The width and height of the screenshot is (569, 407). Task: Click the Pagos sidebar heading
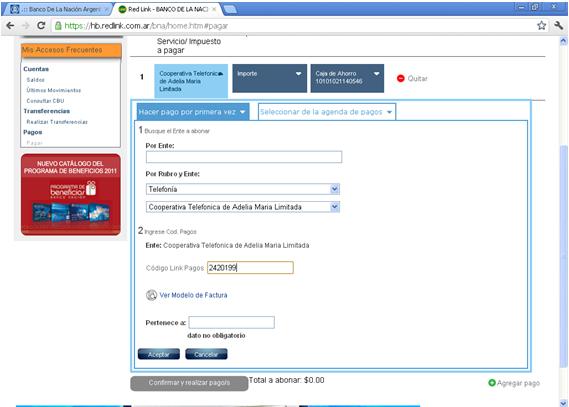(x=33, y=132)
